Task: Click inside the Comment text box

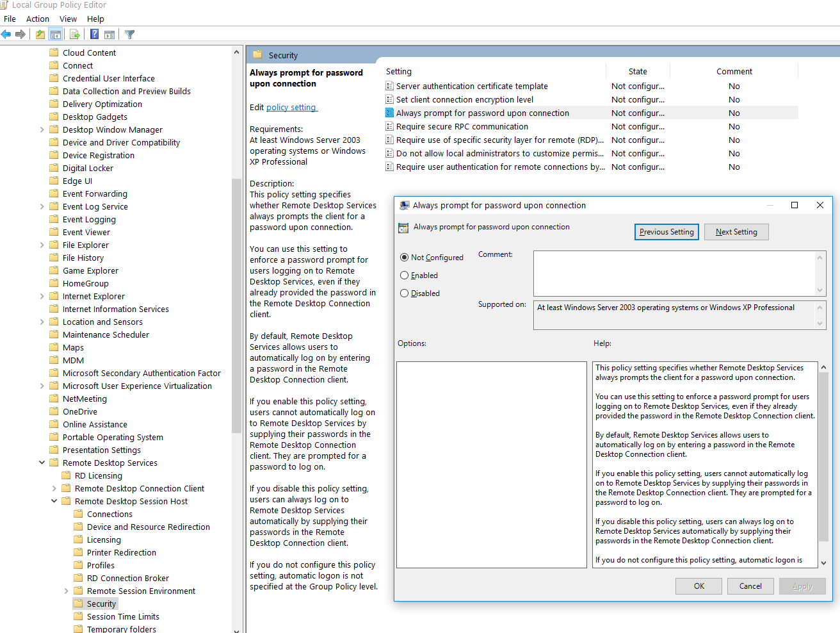Action: point(674,274)
